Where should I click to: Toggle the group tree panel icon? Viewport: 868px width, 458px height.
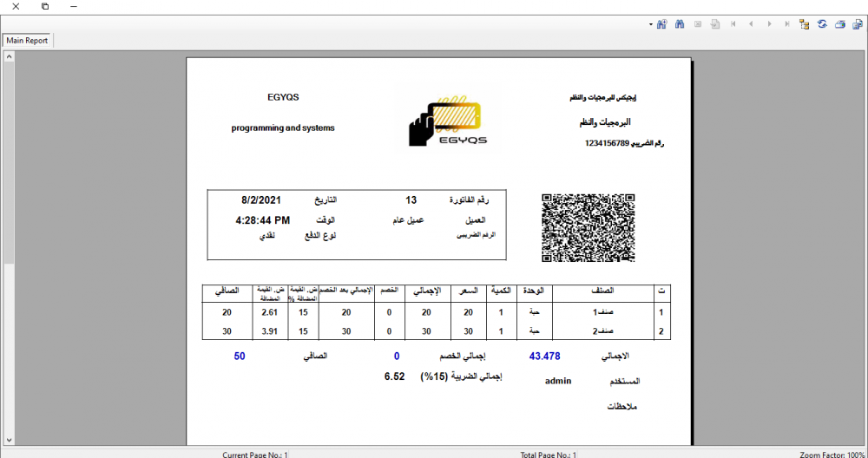(x=805, y=24)
